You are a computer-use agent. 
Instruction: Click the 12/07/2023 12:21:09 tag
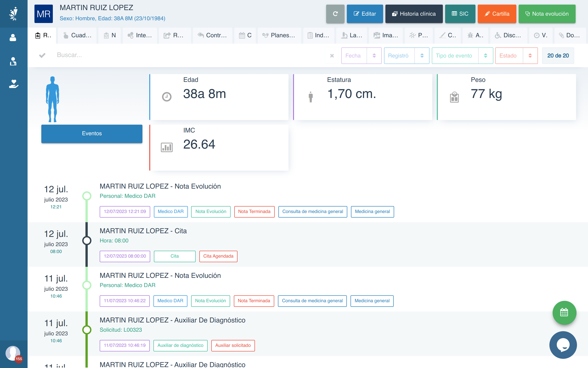(x=125, y=212)
